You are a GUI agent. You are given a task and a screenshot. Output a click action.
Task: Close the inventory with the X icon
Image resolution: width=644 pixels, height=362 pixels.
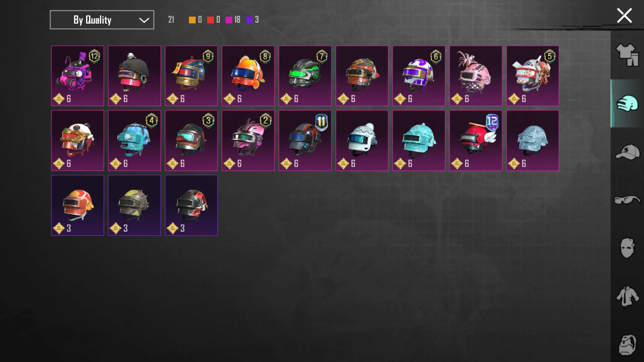pyautogui.click(x=624, y=16)
